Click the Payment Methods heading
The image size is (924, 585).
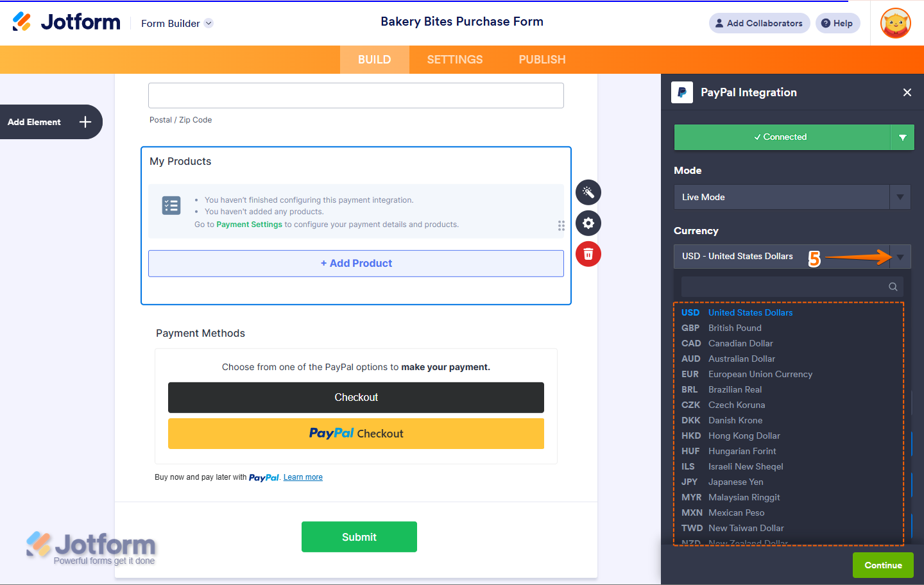200,334
